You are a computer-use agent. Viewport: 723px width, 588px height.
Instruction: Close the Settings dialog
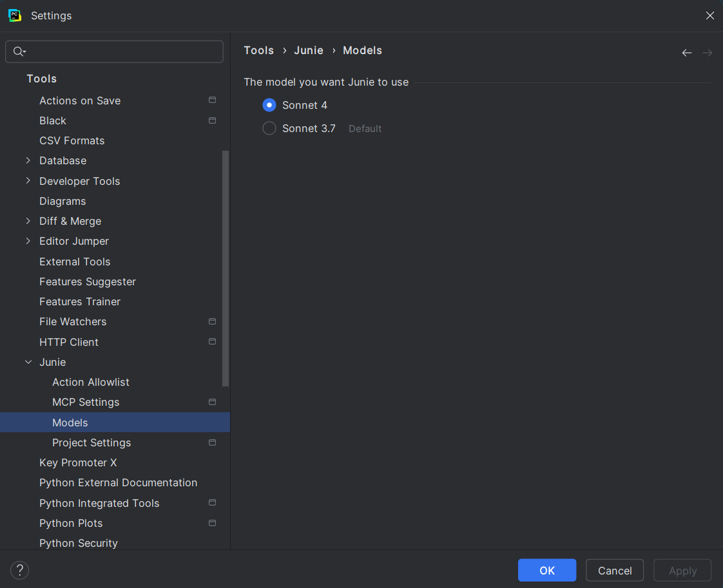(710, 15)
